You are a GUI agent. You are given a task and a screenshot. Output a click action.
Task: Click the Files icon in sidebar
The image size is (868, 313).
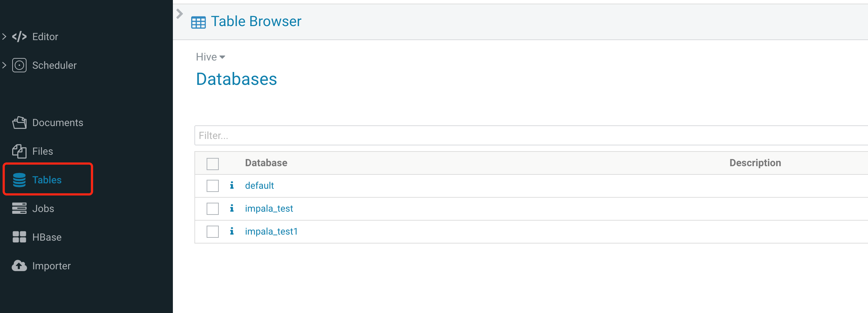[19, 151]
